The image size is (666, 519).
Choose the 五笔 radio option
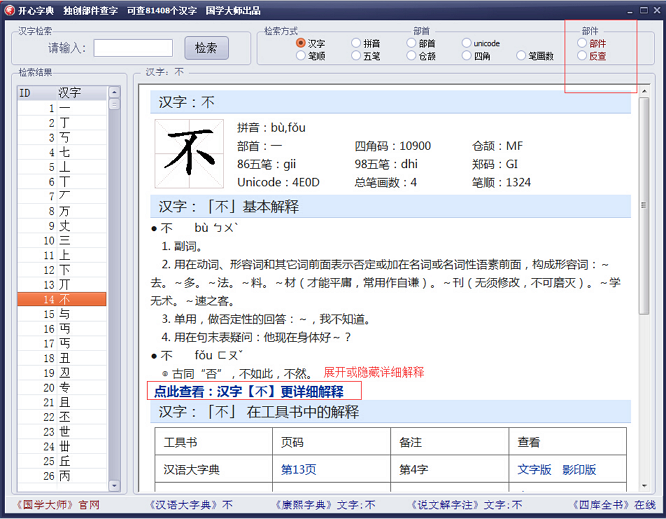point(356,56)
